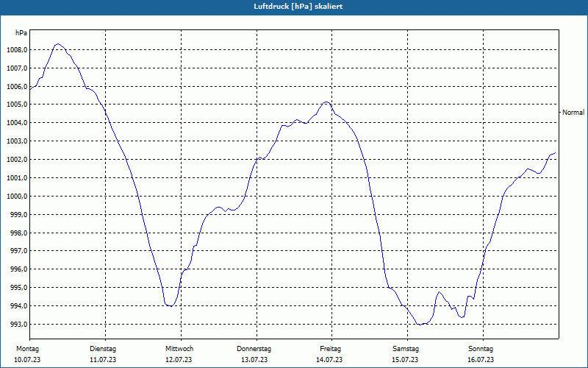Image resolution: width=588 pixels, height=368 pixels.
Task: Click the 999,0 axis value
Action: tap(18, 215)
